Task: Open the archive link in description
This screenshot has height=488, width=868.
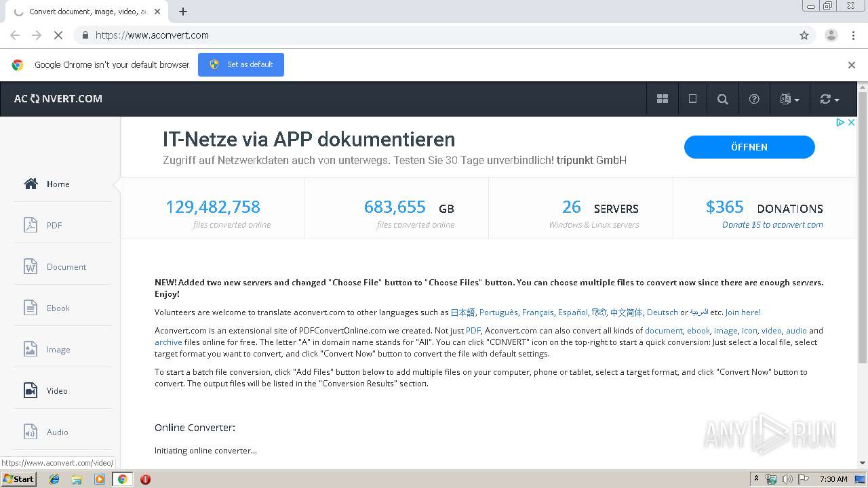Action: pos(168,342)
